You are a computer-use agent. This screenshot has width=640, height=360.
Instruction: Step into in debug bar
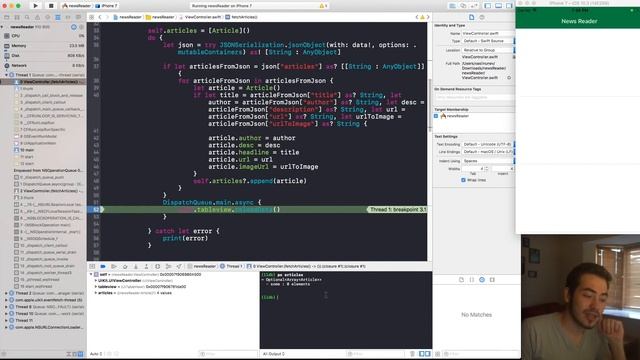[x=136, y=266]
